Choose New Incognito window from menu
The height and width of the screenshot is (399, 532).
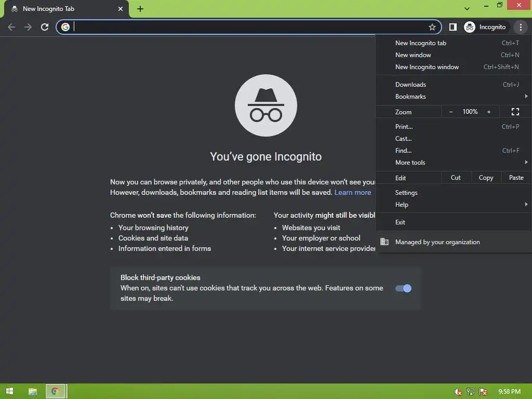pyautogui.click(x=453, y=67)
